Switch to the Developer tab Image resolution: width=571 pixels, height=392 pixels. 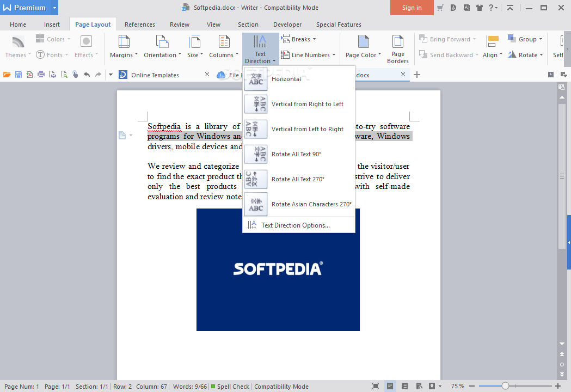point(287,24)
